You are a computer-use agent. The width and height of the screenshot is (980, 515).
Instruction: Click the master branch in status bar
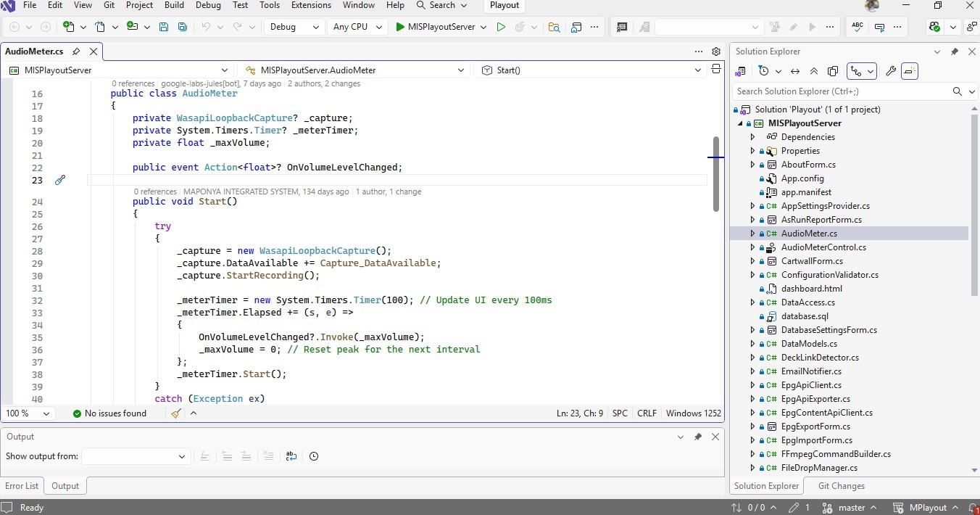[x=851, y=508]
